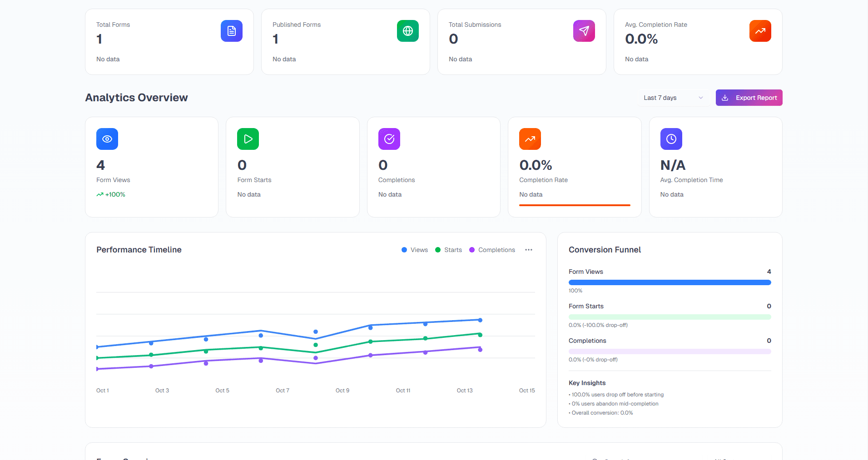Click the last green Starts data point

[480, 335]
